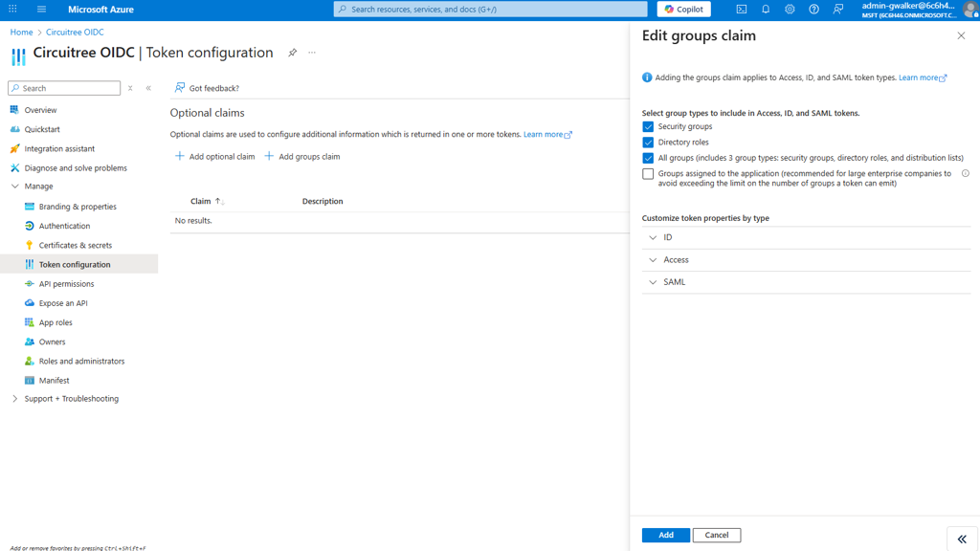The width and height of the screenshot is (980, 551).
Task: Enable Groups assigned to the application checkbox
Action: click(648, 174)
